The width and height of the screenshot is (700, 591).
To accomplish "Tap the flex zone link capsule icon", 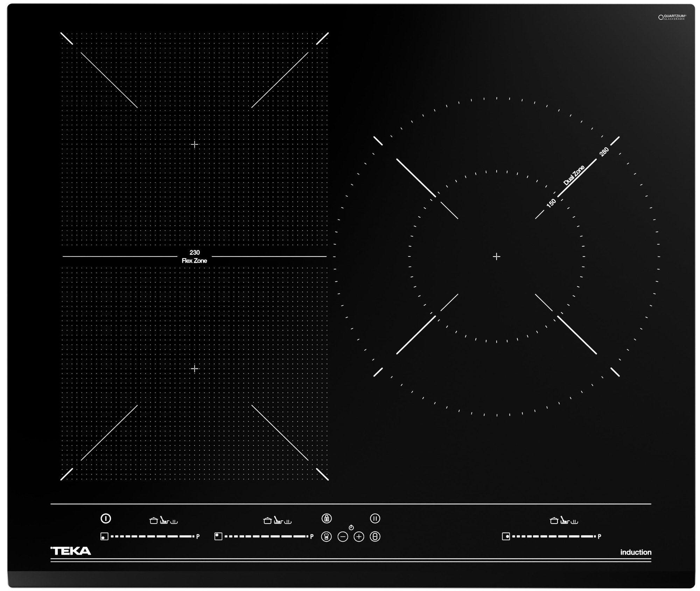I will 375,536.
